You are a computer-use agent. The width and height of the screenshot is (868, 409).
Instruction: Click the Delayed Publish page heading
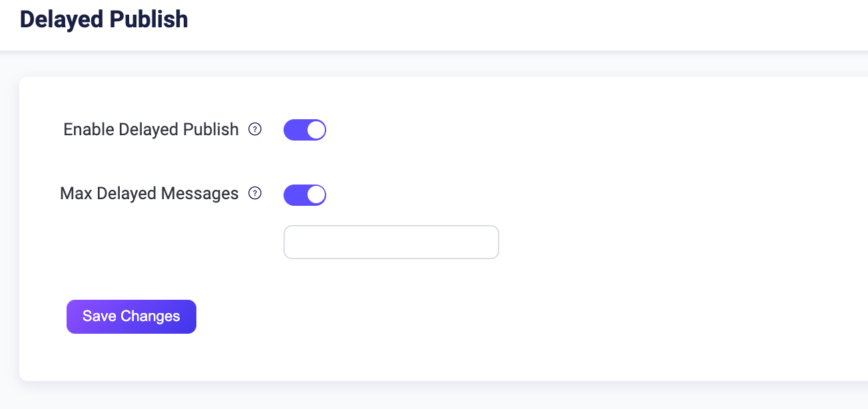[x=104, y=19]
